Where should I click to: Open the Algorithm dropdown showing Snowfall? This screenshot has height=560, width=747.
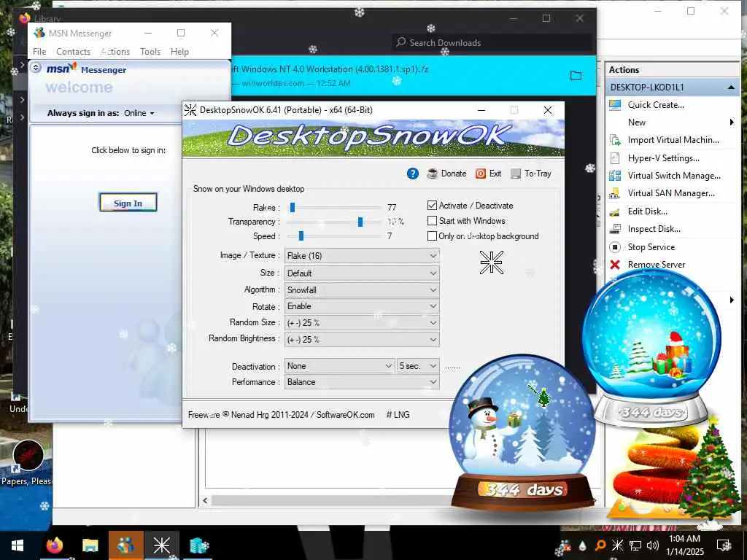(362, 290)
